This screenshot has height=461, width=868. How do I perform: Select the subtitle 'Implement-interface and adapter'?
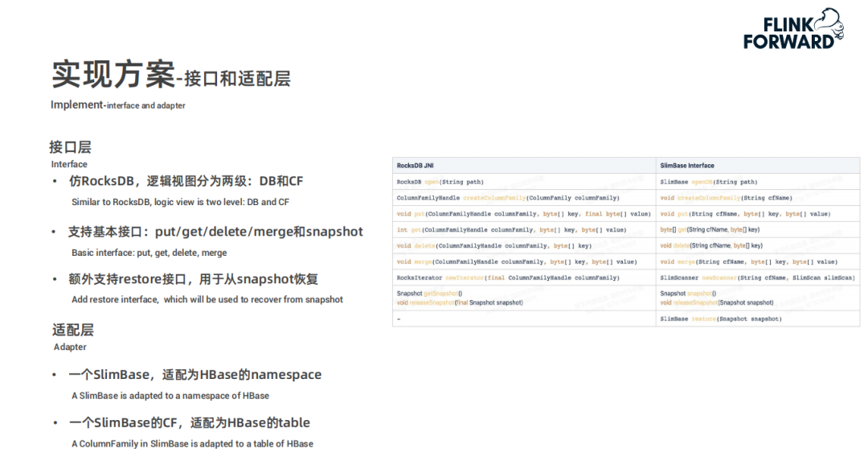(x=118, y=105)
